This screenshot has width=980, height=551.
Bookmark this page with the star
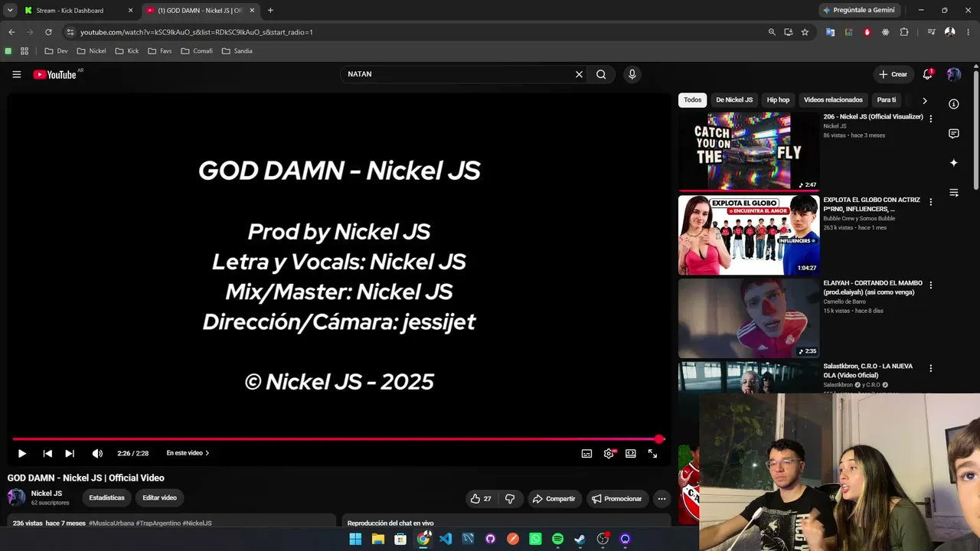[x=805, y=32]
